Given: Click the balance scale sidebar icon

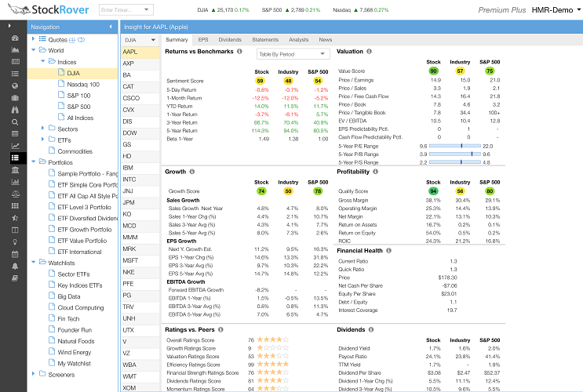Looking at the screenshot, I should point(15,193).
